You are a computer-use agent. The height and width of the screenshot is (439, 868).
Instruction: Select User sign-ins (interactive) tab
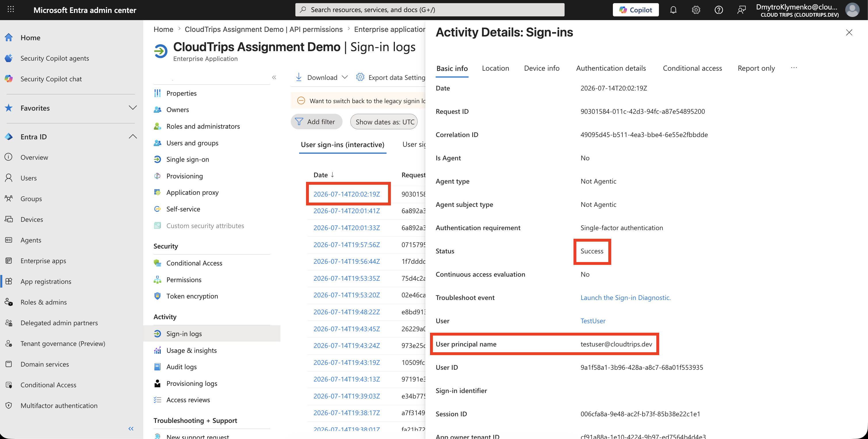click(x=342, y=145)
